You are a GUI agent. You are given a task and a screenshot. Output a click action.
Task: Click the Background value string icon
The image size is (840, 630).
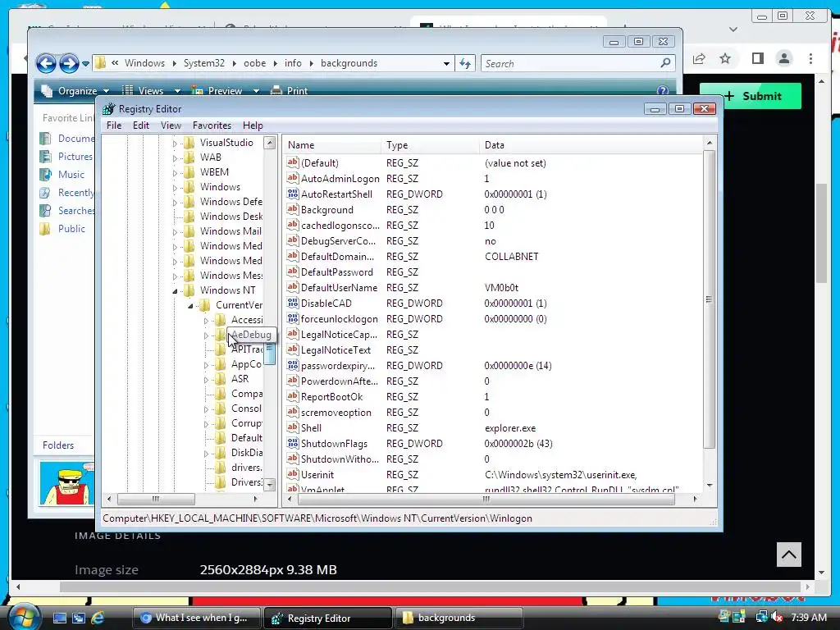tap(293, 209)
